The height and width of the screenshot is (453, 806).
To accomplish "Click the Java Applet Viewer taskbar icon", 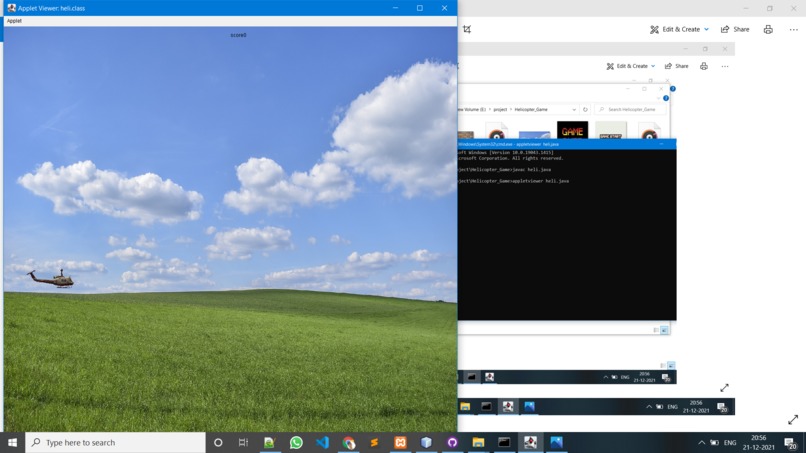I will (x=530, y=442).
